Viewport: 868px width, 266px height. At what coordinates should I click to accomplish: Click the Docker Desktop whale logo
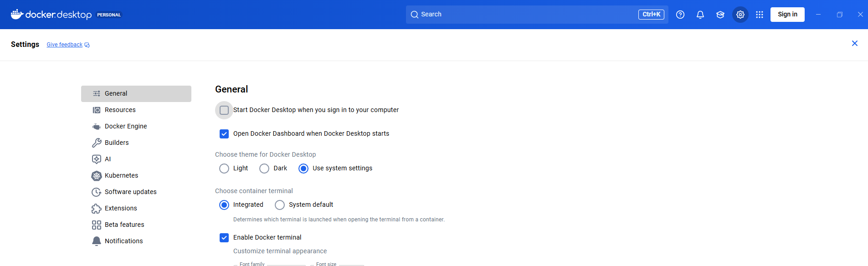pos(17,14)
